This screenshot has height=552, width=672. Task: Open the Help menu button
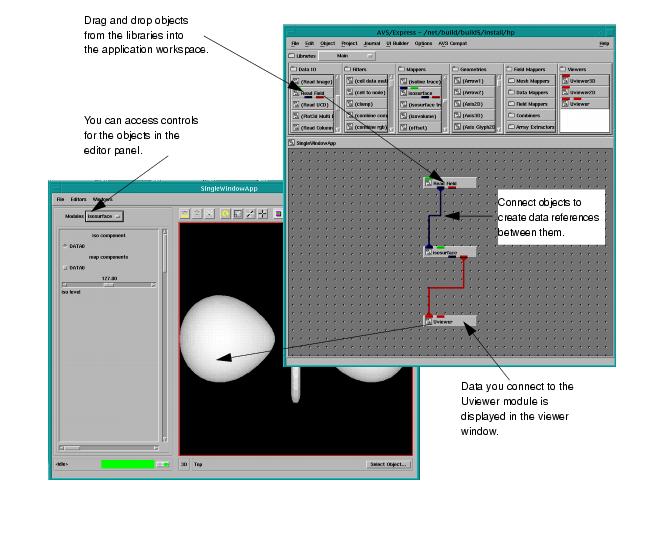pyautogui.click(x=603, y=44)
